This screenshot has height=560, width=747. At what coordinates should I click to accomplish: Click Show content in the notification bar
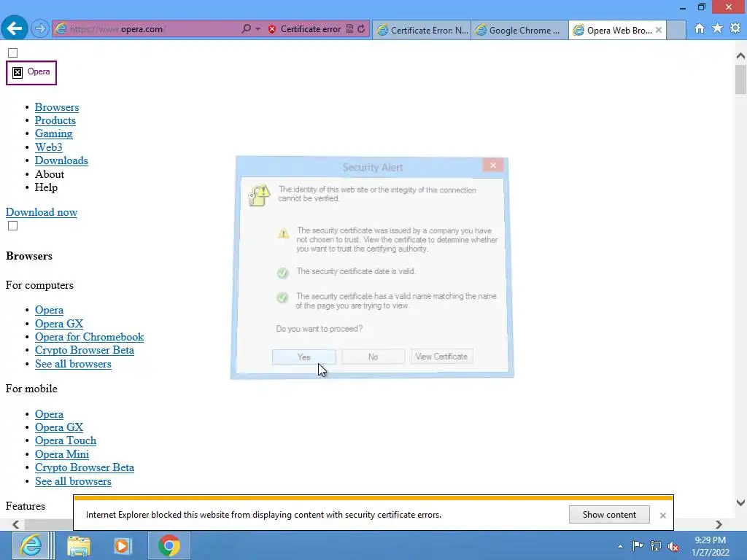click(x=609, y=515)
